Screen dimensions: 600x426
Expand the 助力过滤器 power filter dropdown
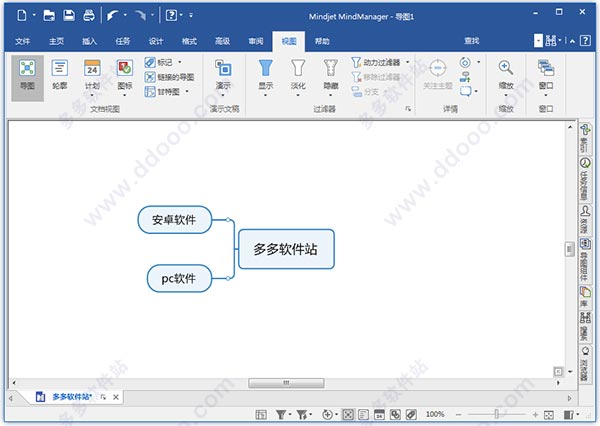click(x=408, y=62)
